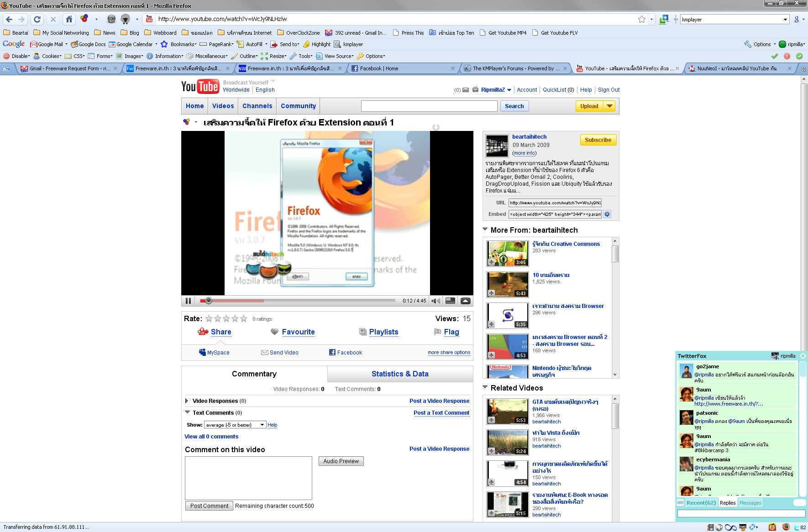Click the YouTube logo

(200, 87)
